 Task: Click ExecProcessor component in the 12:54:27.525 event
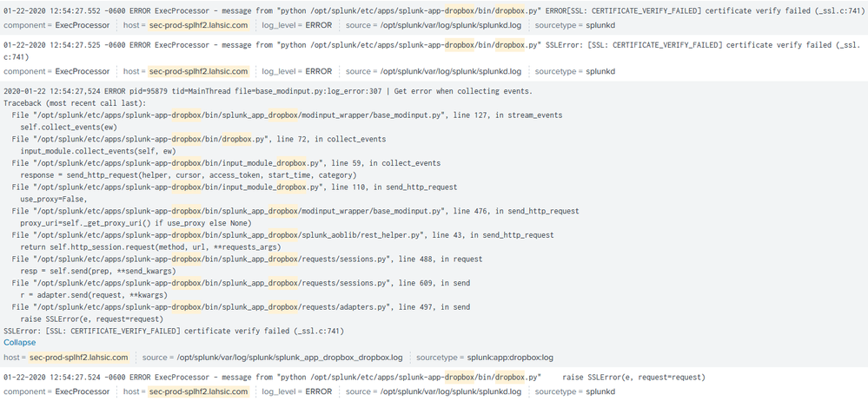point(83,71)
